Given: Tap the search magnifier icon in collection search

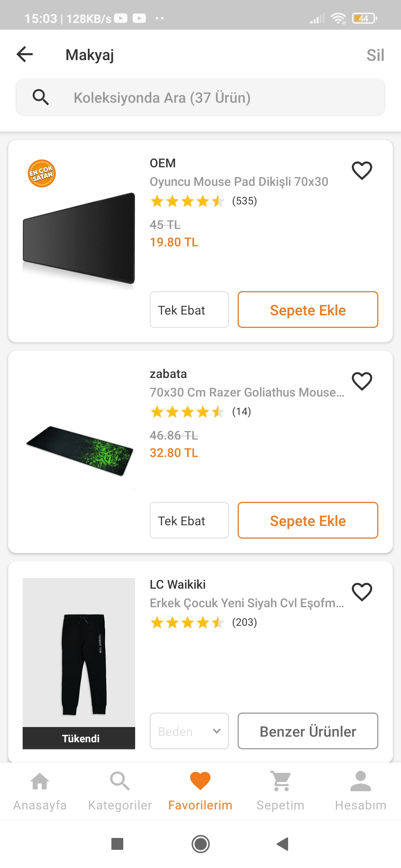Looking at the screenshot, I should (x=40, y=97).
